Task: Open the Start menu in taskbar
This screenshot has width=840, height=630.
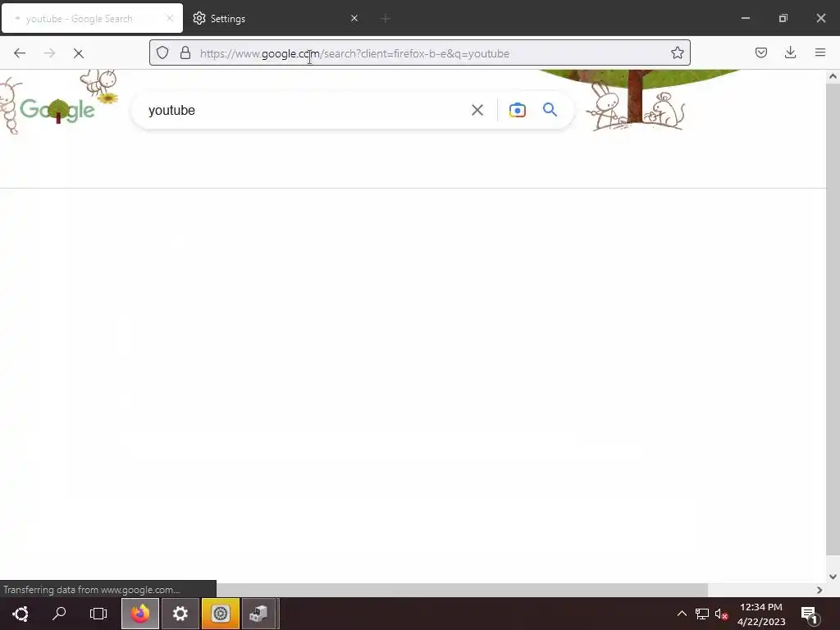Action: pos(21,614)
